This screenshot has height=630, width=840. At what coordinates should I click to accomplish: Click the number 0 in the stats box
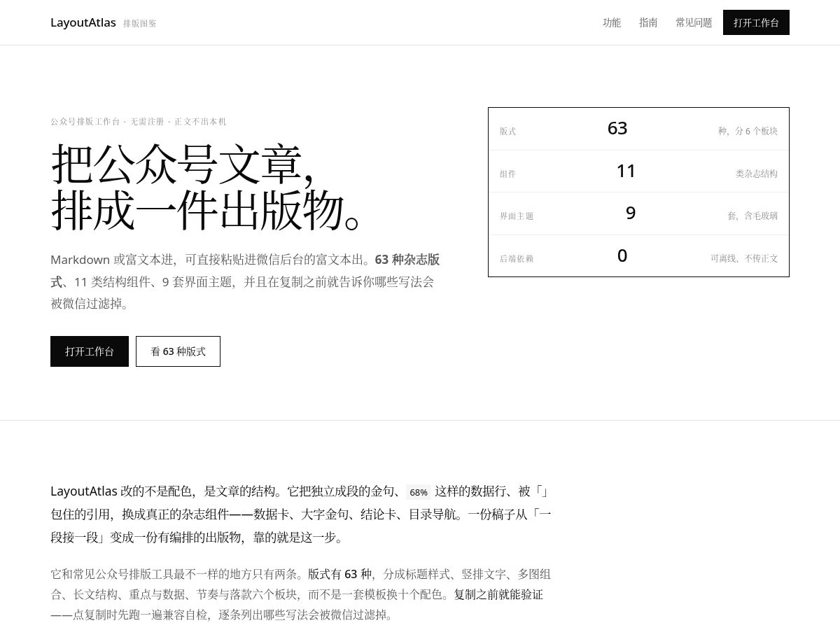coord(622,256)
